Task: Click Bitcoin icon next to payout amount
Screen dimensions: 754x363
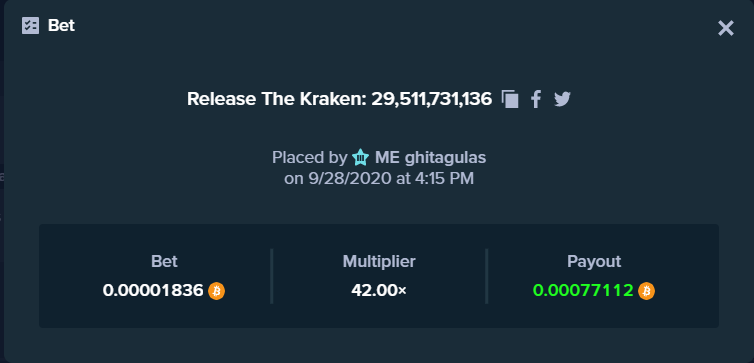Action: point(646,291)
